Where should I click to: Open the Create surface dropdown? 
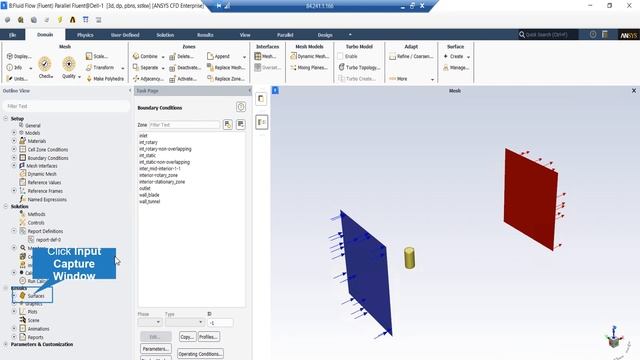[x=468, y=57]
